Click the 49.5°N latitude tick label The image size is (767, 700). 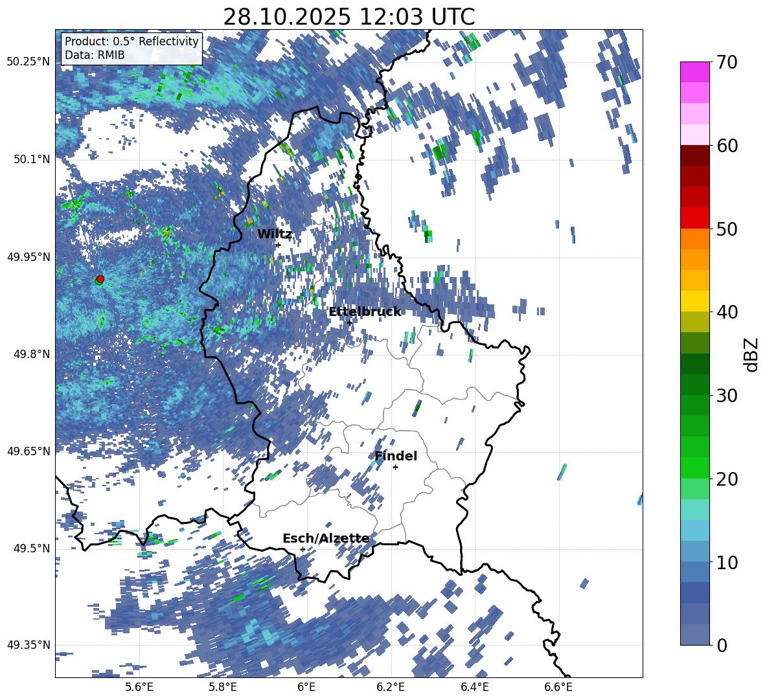(32, 548)
